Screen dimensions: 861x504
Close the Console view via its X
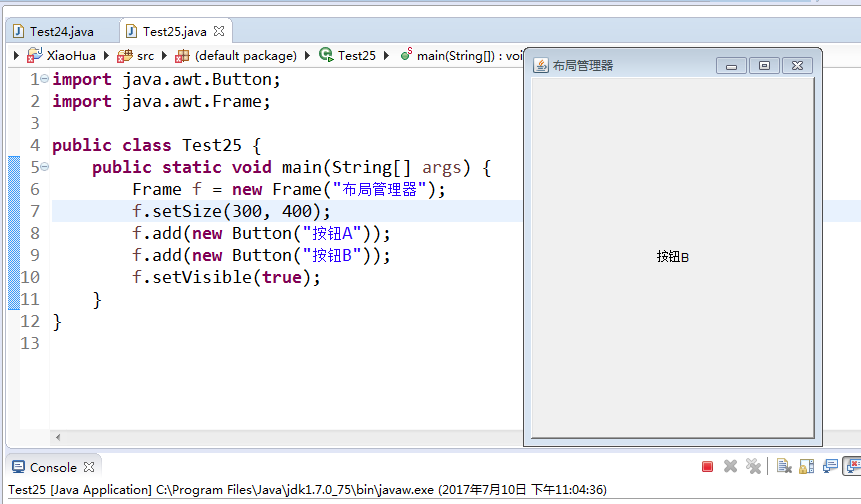pyautogui.click(x=89, y=467)
